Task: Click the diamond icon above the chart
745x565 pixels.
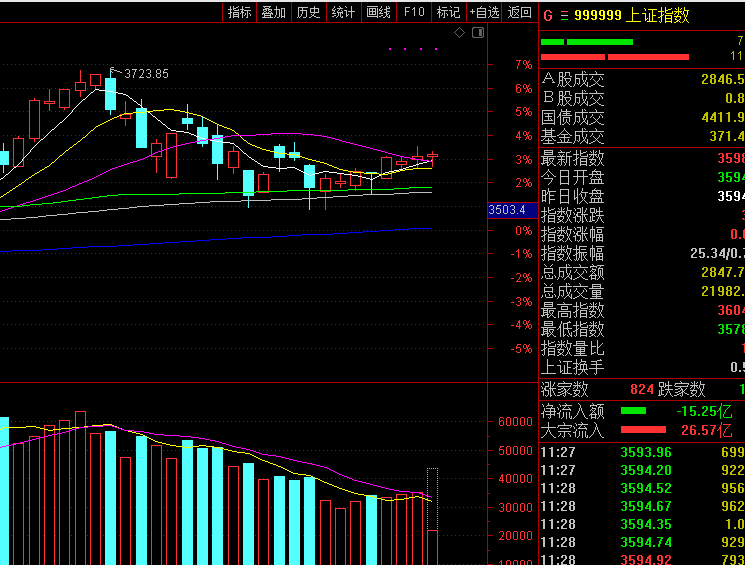Action: [459, 33]
